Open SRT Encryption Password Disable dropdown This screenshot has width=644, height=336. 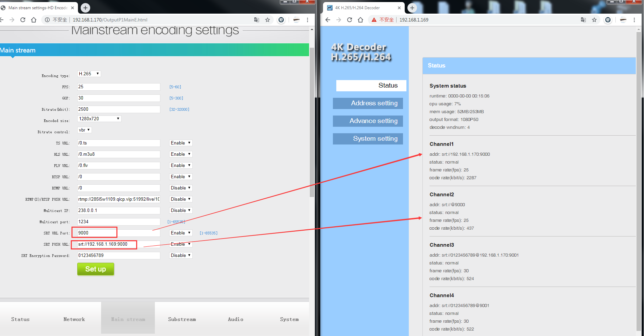pyautogui.click(x=181, y=255)
